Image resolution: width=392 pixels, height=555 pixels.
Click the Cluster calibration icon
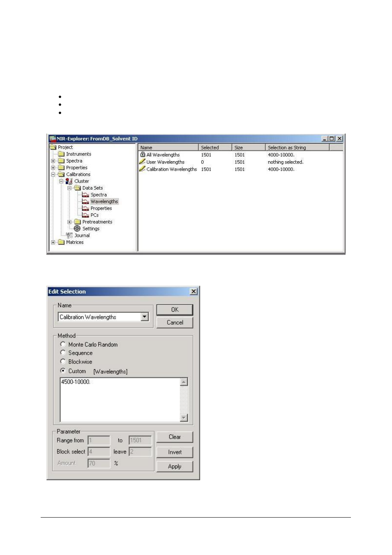pos(69,181)
